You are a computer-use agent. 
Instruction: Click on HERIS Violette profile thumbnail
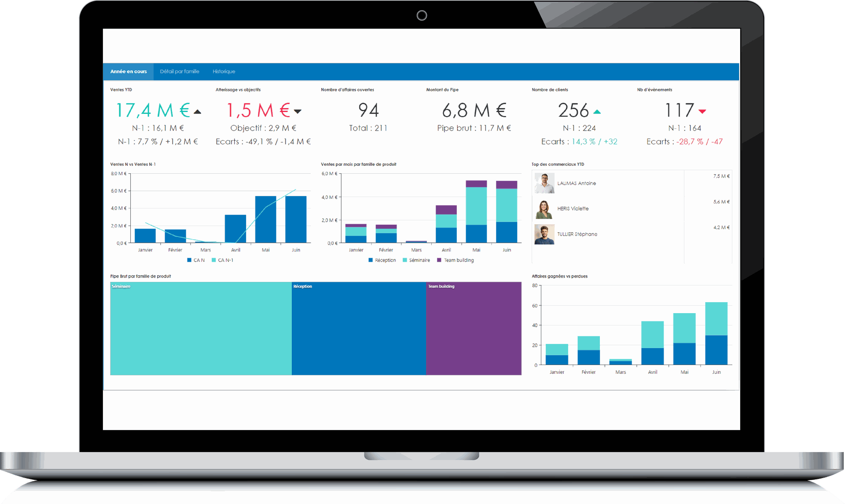544,210
